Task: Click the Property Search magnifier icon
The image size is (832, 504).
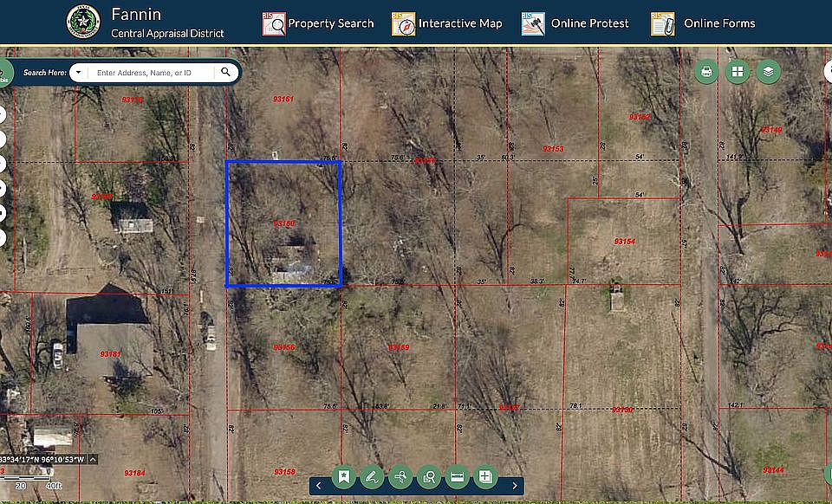Action: pos(274,24)
